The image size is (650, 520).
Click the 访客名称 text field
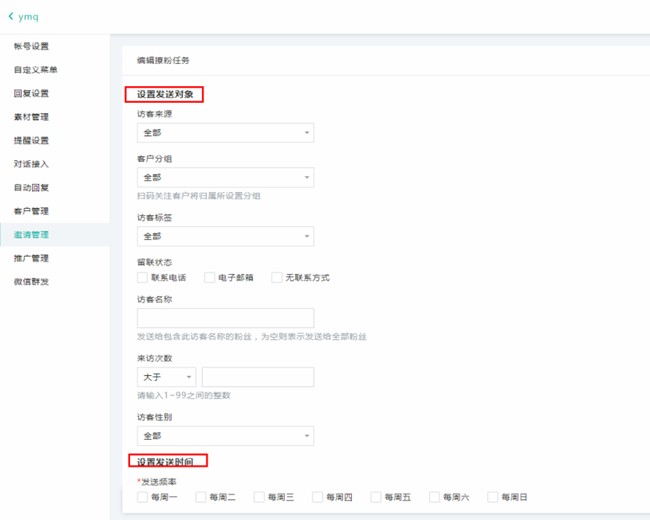(225, 318)
